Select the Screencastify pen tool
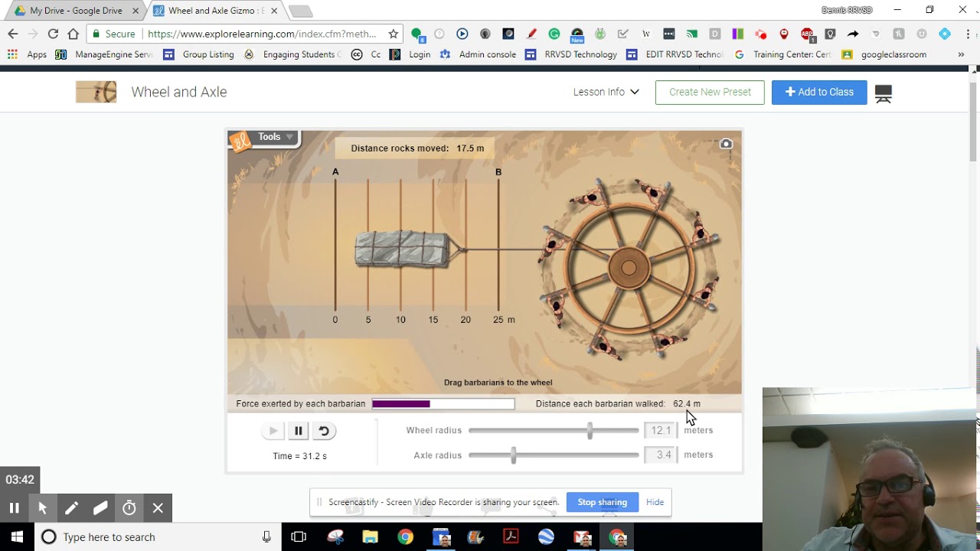Image resolution: width=980 pixels, height=551 pixels. [x=71, y=507]
